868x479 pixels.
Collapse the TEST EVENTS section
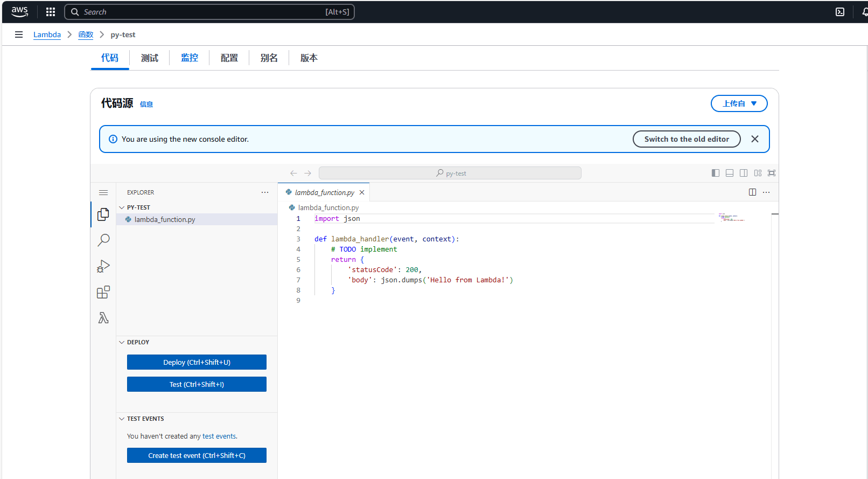[145, 419]
